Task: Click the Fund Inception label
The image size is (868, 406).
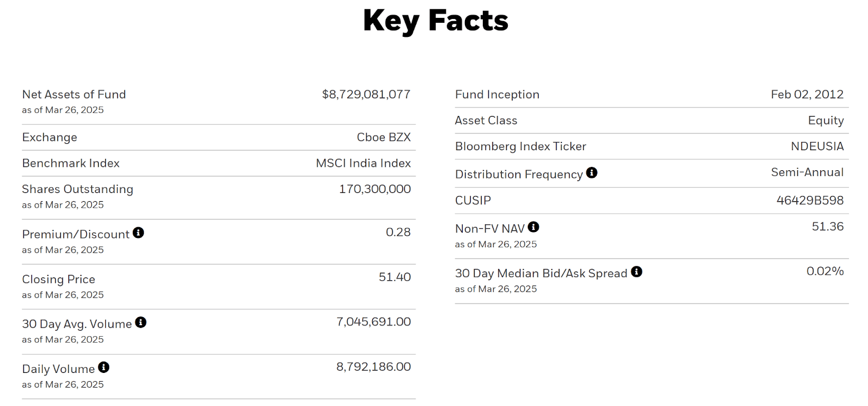Action: point(497,94)
